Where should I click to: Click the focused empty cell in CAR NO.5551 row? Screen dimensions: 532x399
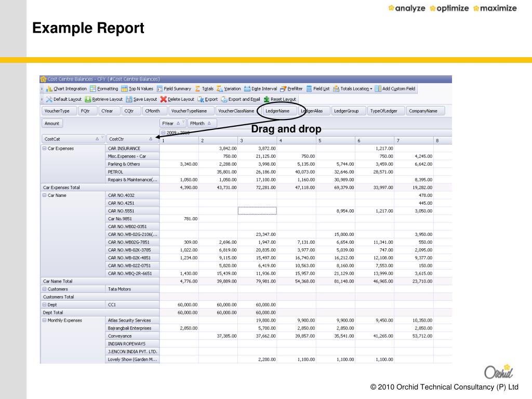[257, 211]
